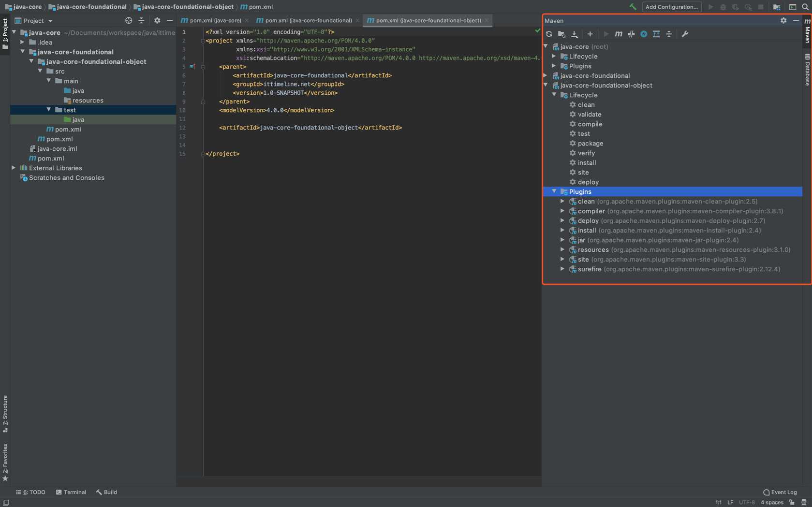Expand External Libraries in Project tree

14,168
